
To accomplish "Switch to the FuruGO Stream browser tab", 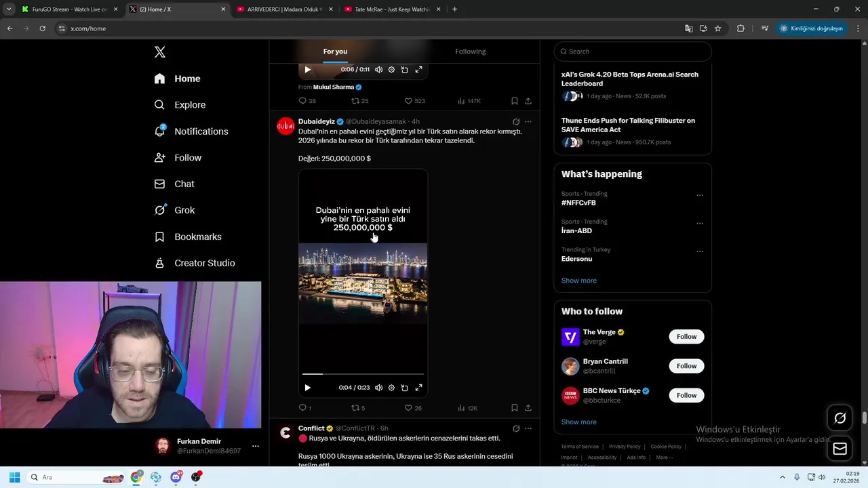I will [x=69, y=9].
